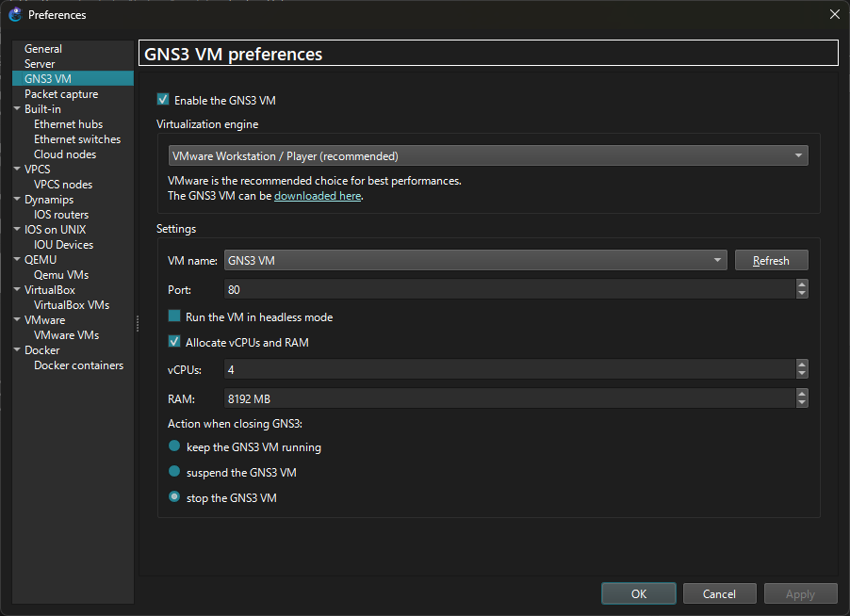Collapse the VMware tree section
The height and width of the screenshot is (616, 850).
tap(17, 319)
